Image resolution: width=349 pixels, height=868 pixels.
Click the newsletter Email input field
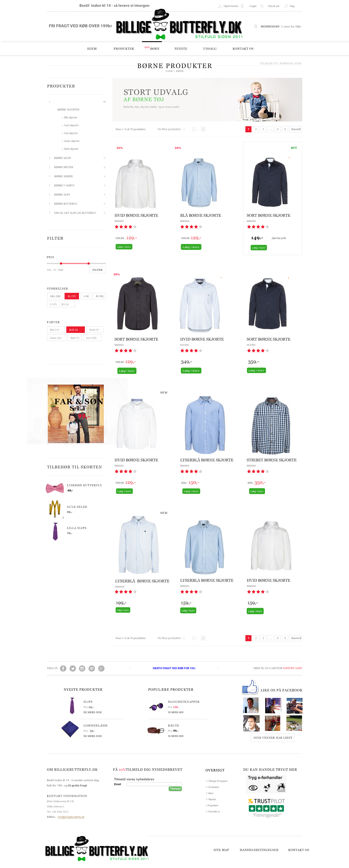click(x=154, y=784)
